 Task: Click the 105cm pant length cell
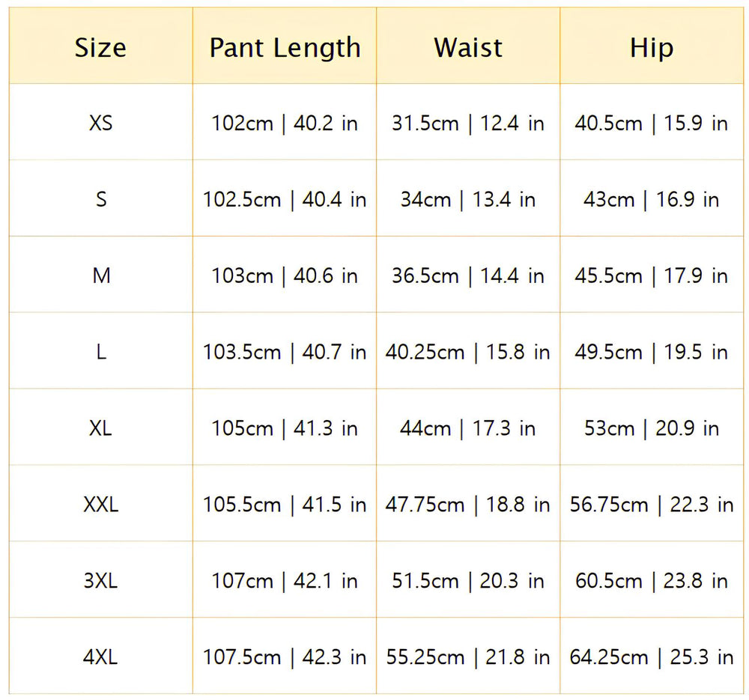285,429
